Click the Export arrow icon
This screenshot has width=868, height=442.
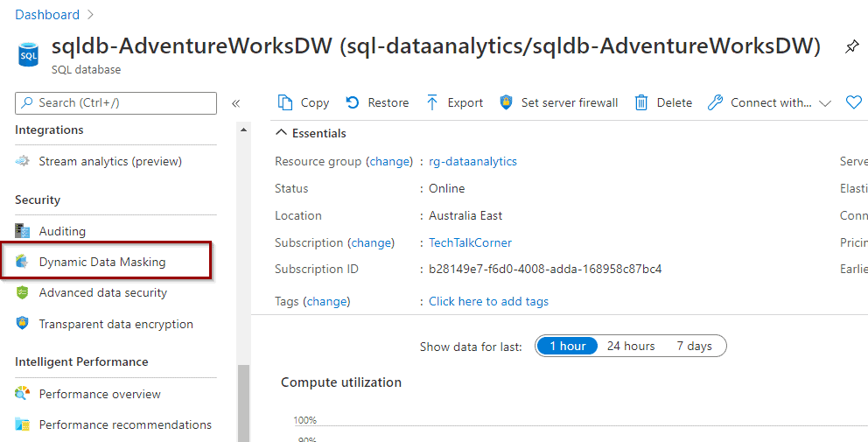(x=431, y=102)
